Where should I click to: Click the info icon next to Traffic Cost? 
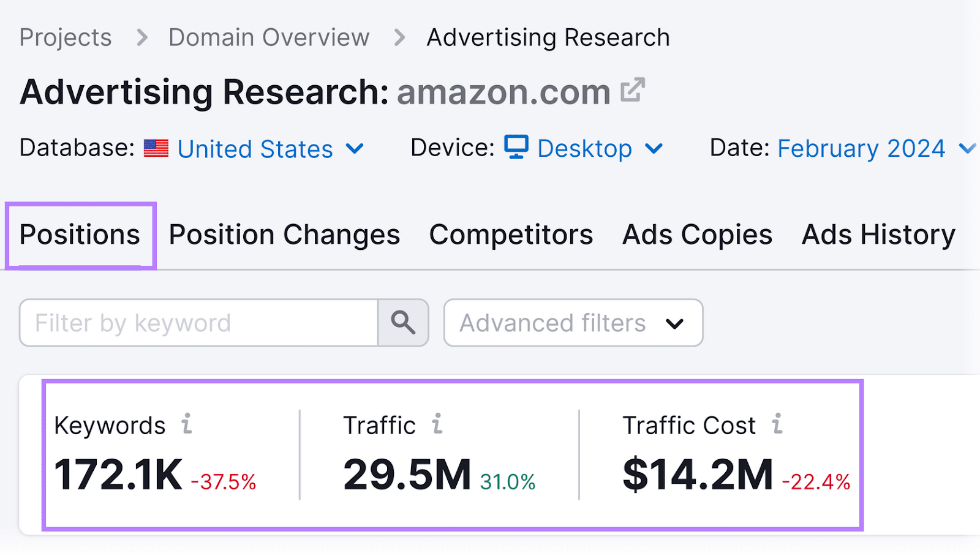pos(778,424)
